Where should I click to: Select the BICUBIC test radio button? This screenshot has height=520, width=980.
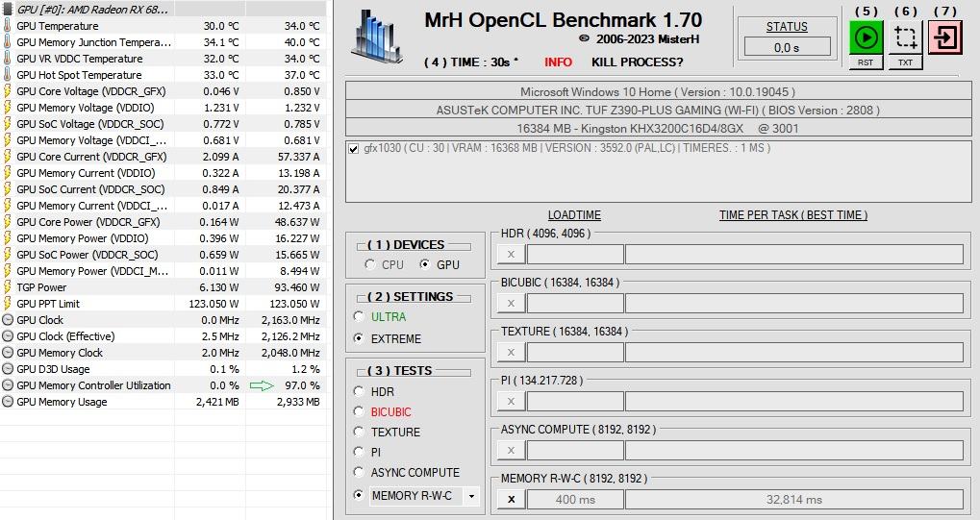(359, 412)
